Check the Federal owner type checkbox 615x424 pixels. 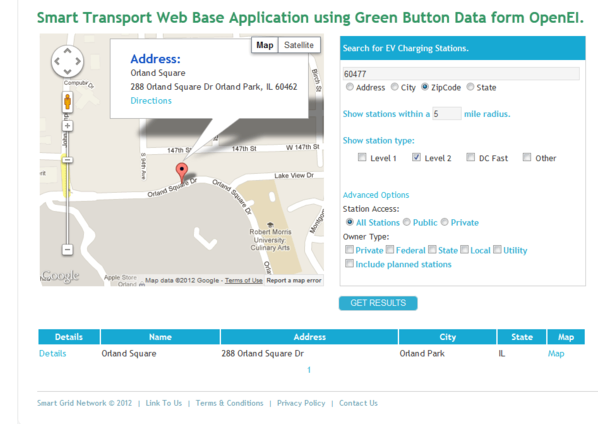click(x=390, y=249)
